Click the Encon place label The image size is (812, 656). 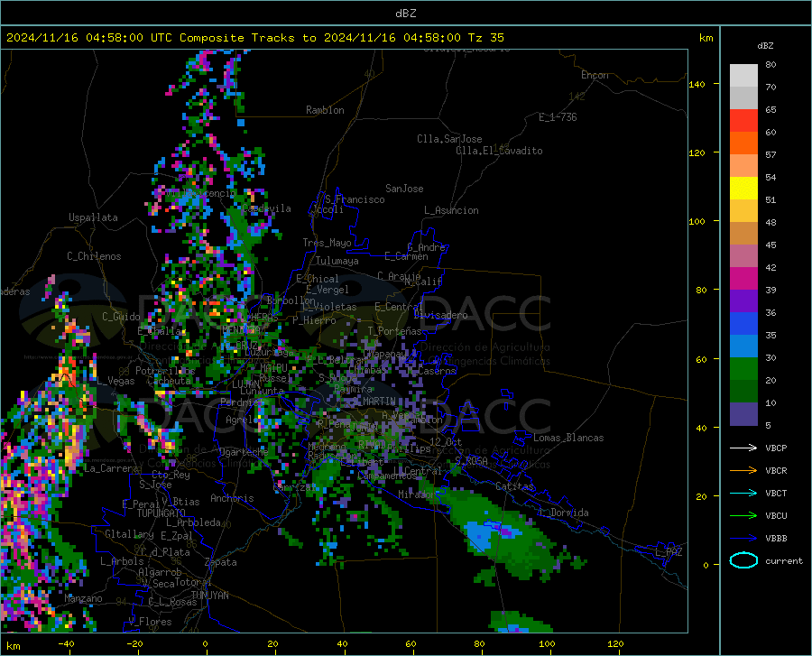click(595, 75)
